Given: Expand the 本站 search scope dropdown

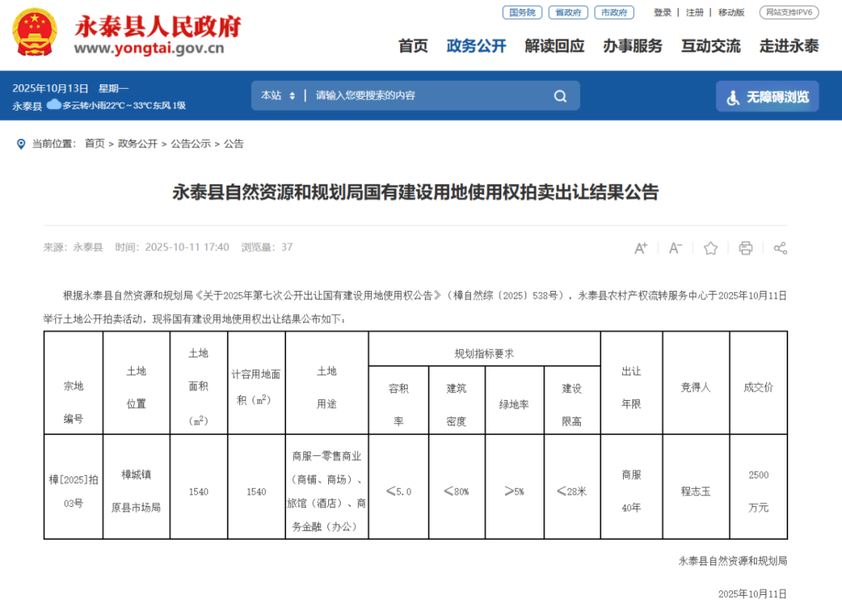Looking at the screenshot, I should coord(278,96).
